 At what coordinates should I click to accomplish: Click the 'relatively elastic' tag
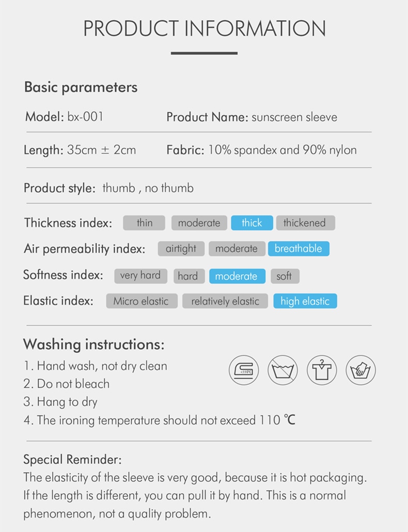click(225, 301)
